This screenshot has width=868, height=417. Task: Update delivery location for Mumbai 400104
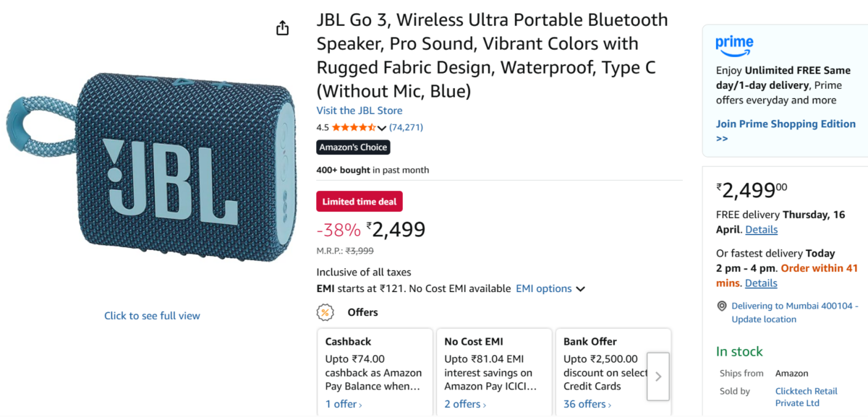763,319
